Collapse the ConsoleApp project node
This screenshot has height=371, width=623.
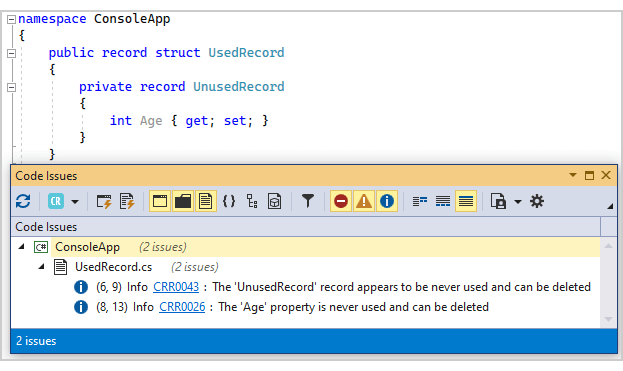(x=21, y=247)
